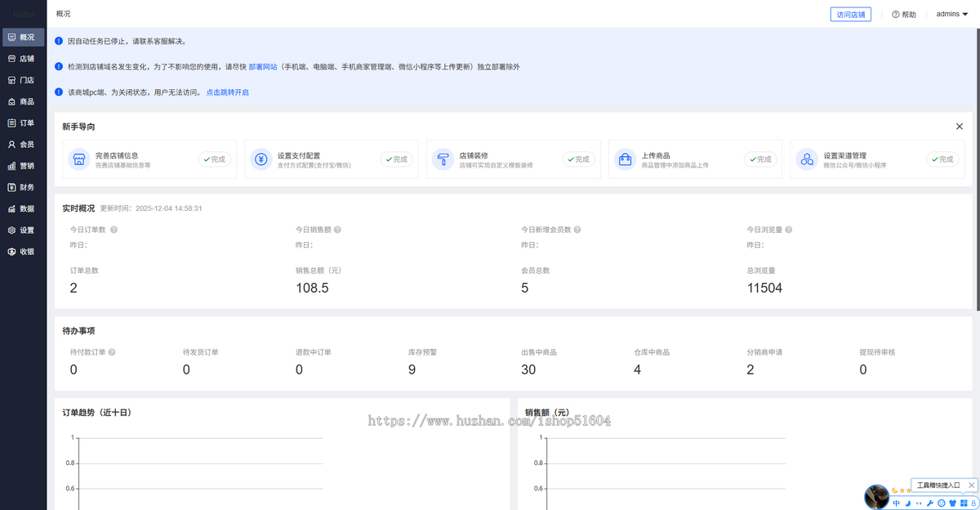Close the 工具箱快捷入口 tooltip
This screenshot has width=980, height=510.
(971, 485)
